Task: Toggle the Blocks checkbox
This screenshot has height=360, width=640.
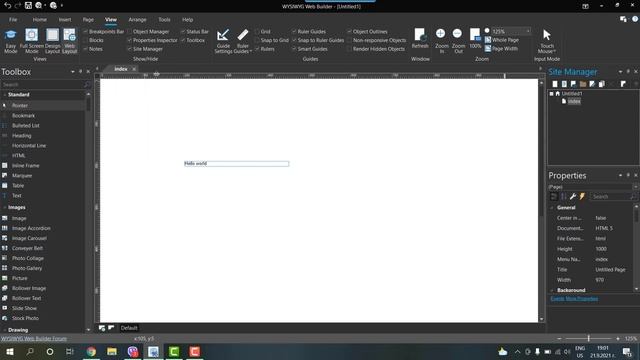Action: pos(85,40)
